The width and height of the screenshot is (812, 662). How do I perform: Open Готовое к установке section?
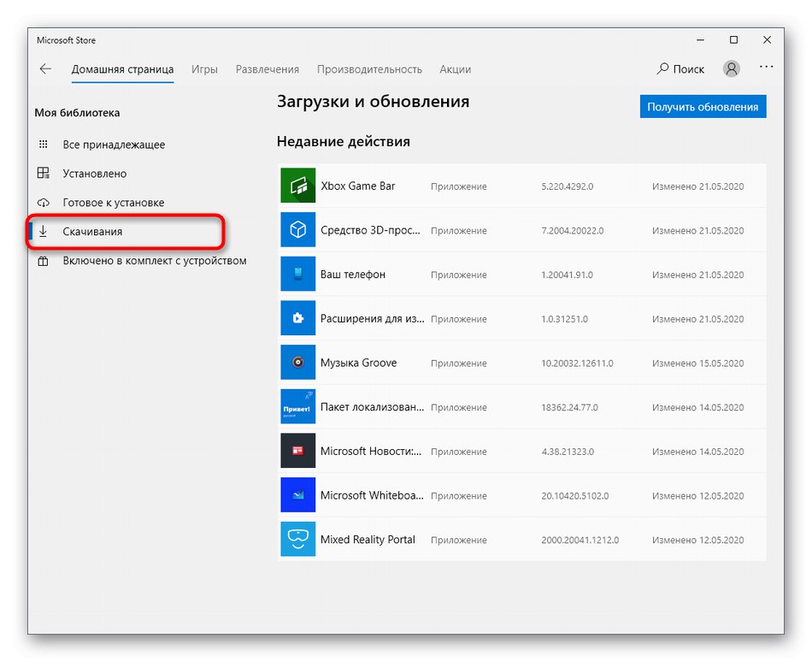[113, 203]
